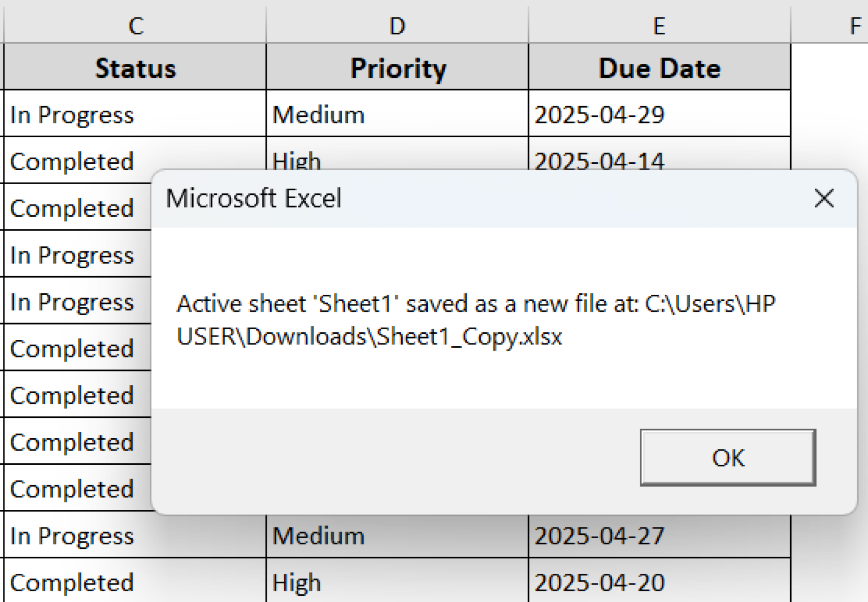Select column E header
Screen dimensions: 868x602
pos(659,25)
